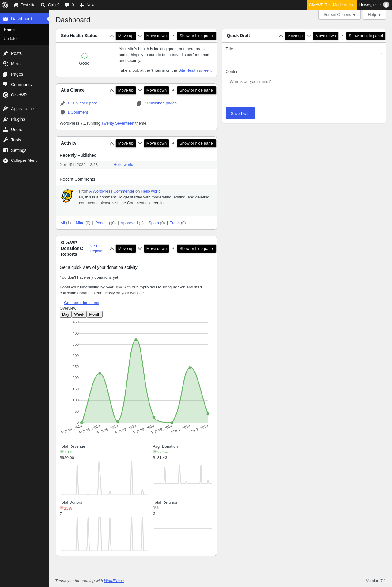
Task: Click the Get more donations link
Action: pos(81,303)
